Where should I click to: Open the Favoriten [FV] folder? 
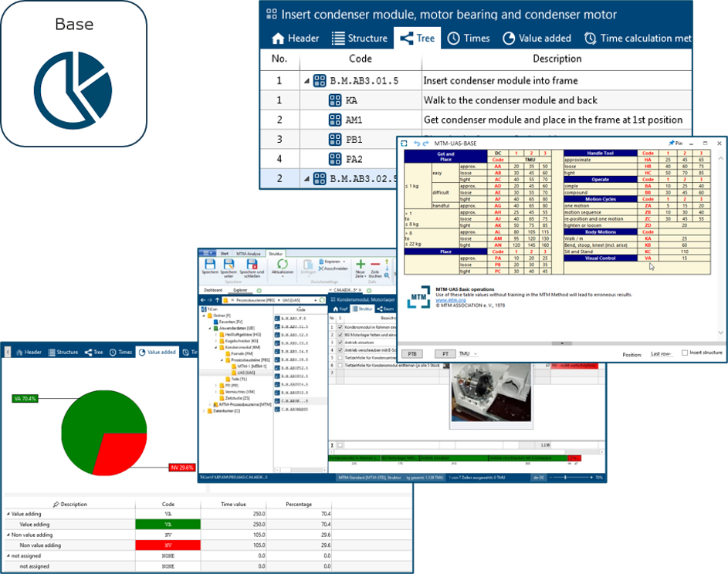(228, 322)
